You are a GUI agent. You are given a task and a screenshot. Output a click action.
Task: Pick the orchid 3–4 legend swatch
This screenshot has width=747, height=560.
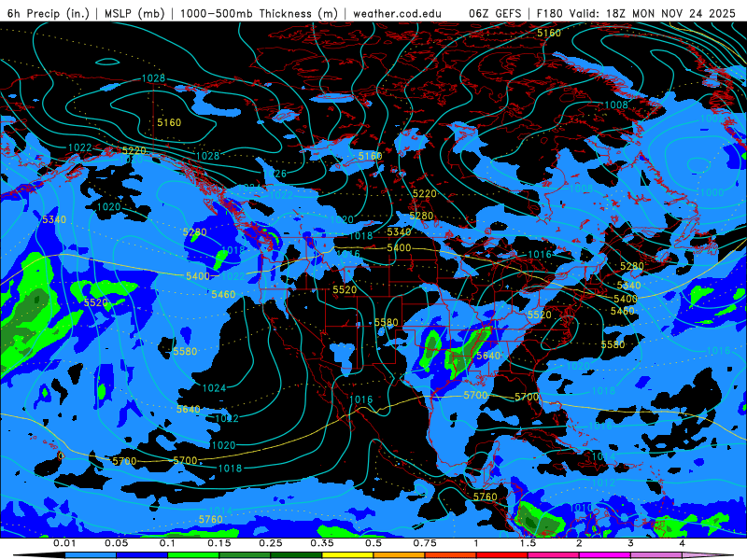pos(656,555)
